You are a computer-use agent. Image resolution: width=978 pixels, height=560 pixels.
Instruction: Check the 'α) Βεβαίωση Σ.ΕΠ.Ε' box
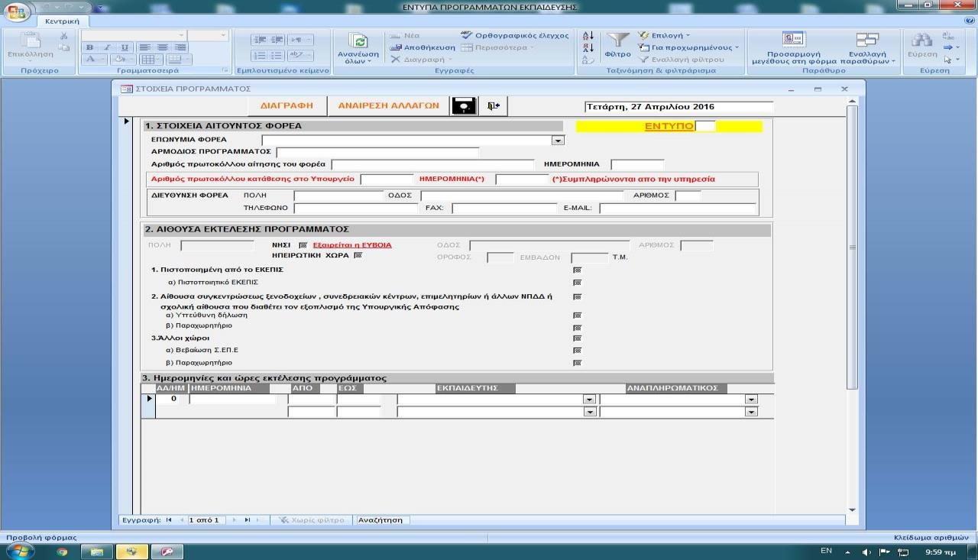pos(577,350)
